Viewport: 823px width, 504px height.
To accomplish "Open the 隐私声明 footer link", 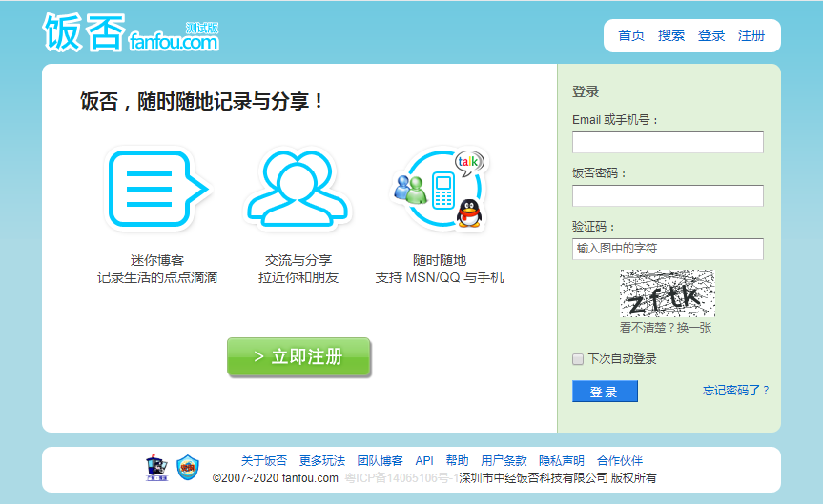I will coord(562,460).
